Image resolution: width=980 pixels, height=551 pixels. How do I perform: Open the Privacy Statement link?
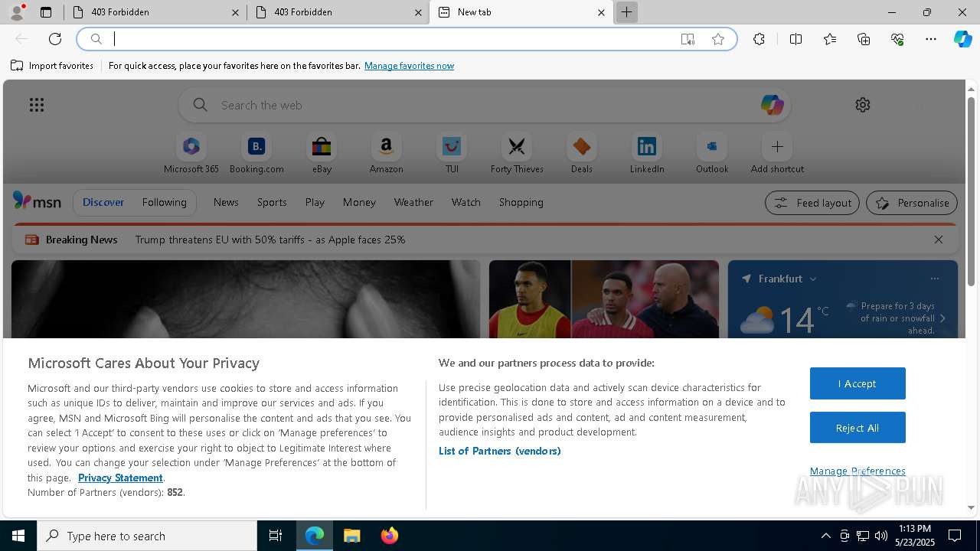click(x=120, y=478)
